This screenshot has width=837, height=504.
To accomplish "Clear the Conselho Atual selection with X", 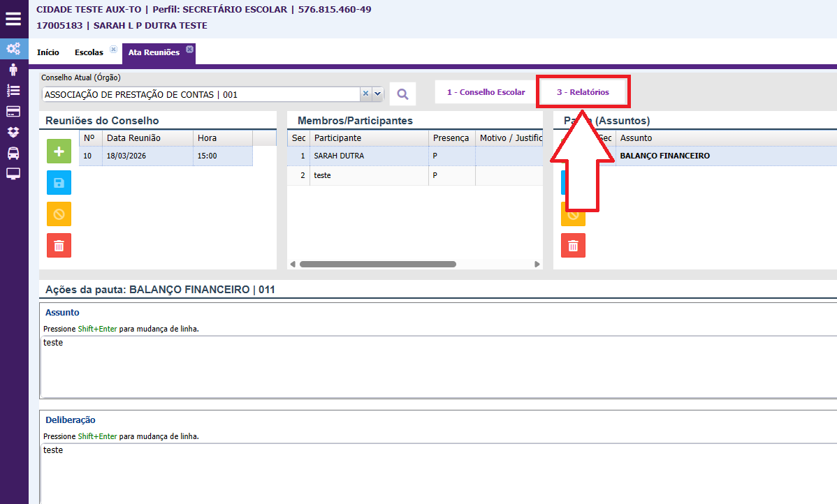I will click(365, 94).
